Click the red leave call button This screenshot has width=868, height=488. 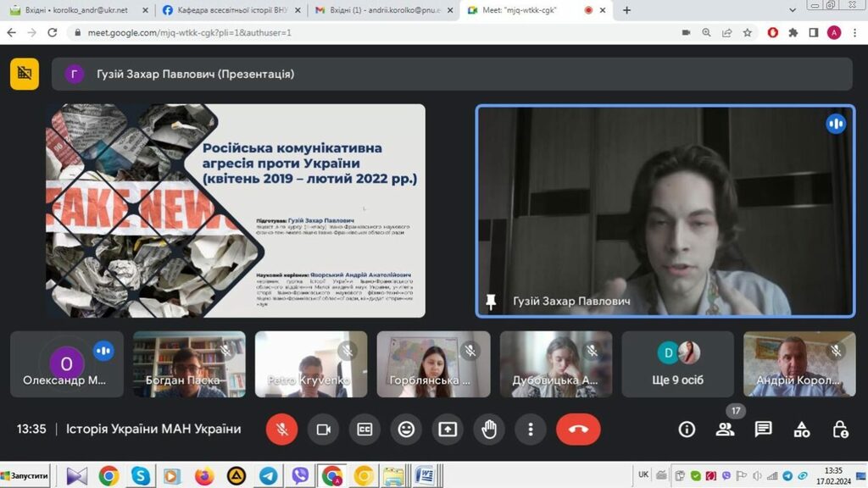click(x=578, y=430)
